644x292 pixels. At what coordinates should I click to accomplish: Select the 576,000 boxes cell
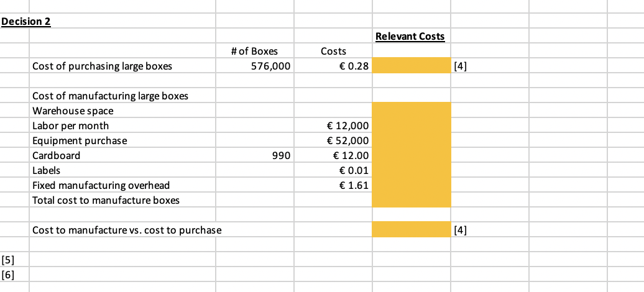pos(254,66)
